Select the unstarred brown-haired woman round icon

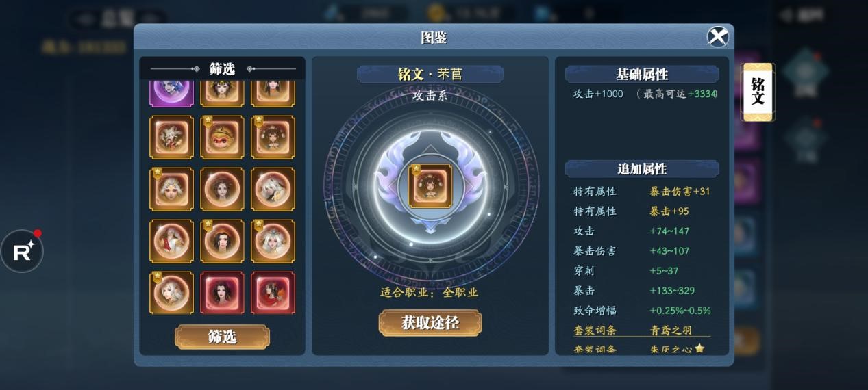222,189
